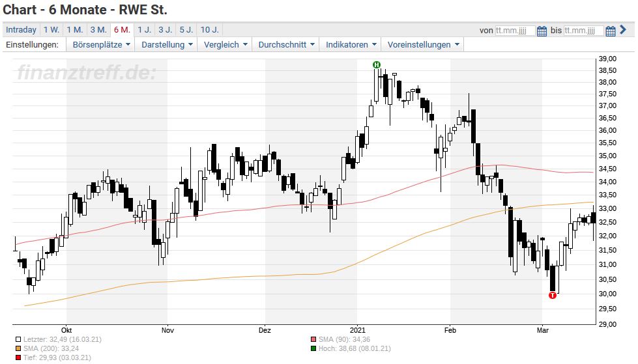
Task: Click the 39,00 price axis label
Action: [x=608, y=59]
